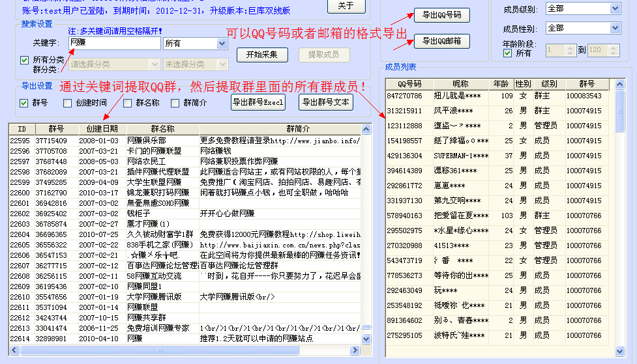The width and height of the screenshot is (637, 364).
Task: Click the member list vertical scrollbar thumb
Action: 619,111
